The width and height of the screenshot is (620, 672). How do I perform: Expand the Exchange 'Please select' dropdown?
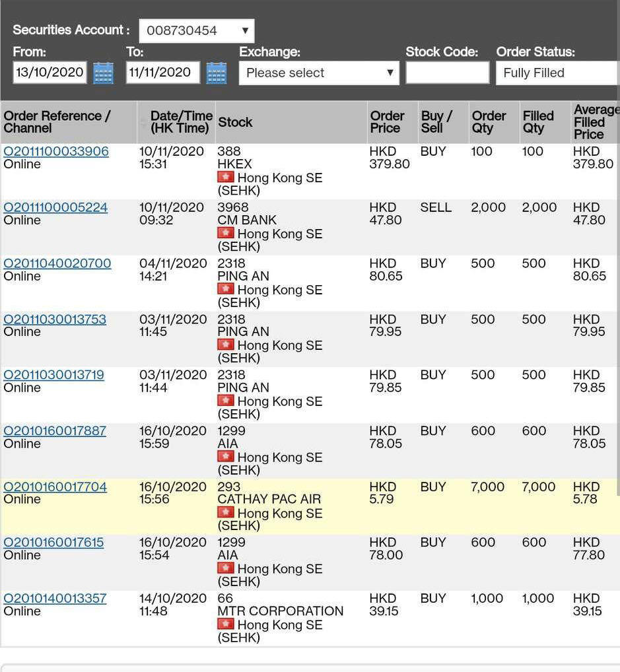pyautogui.click(x=319, y=73)
